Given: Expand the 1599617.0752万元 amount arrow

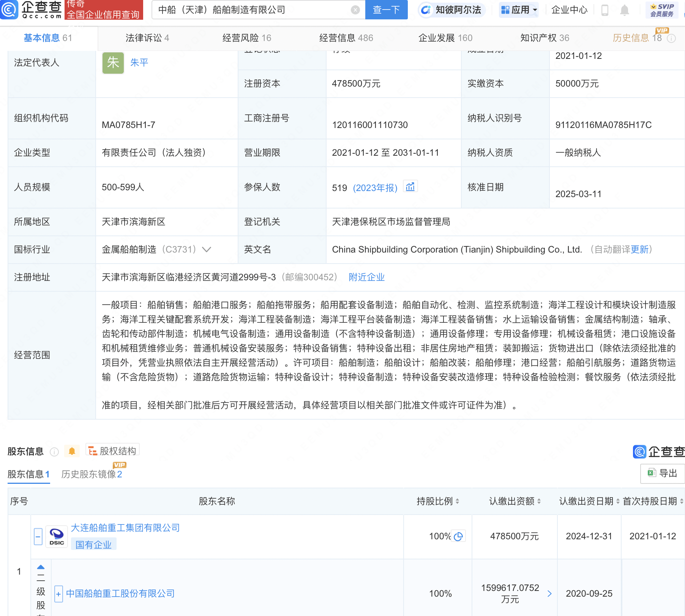Looking at the screenshot, I should tap(549, 594).
